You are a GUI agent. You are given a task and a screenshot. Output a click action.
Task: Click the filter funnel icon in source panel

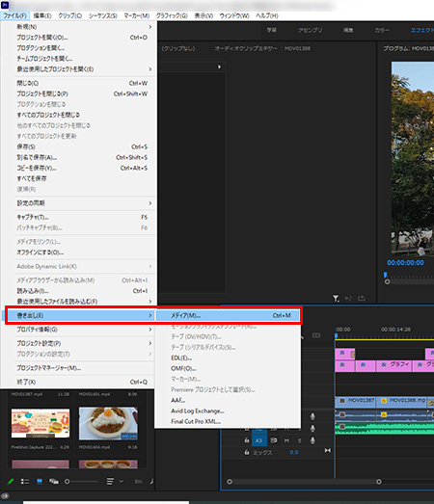pos(336,299)
